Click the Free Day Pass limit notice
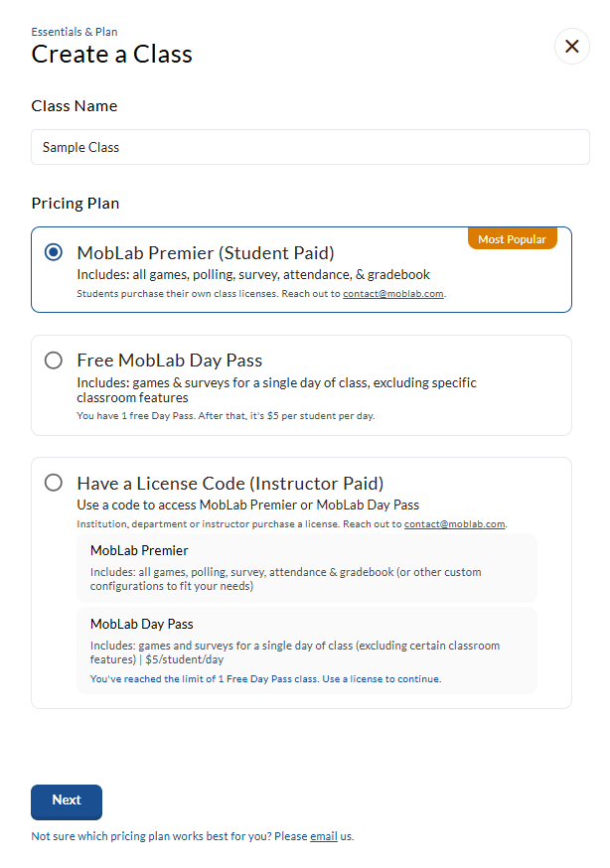Viewport: 610px width, 868px height. click(265, 679)
